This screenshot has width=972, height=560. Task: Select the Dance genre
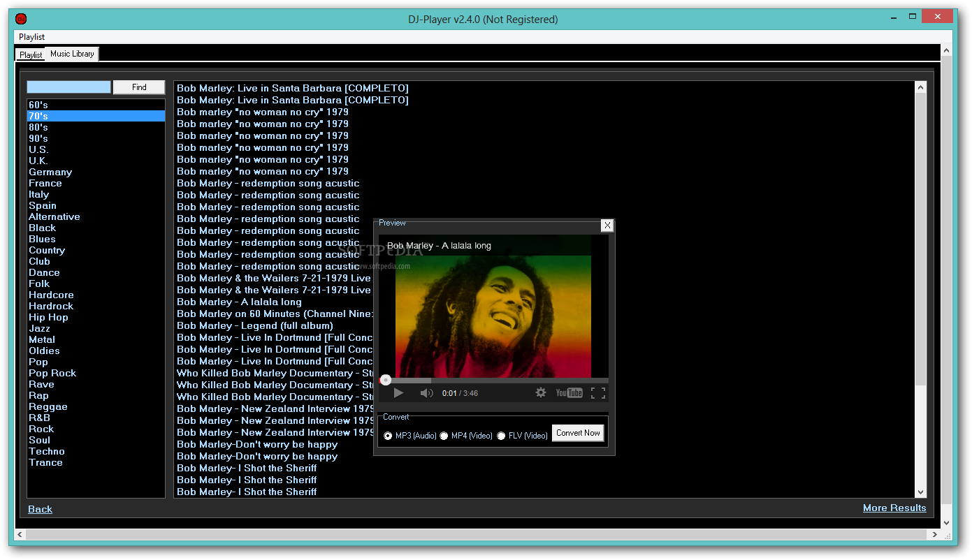click(x=96, y=272)
